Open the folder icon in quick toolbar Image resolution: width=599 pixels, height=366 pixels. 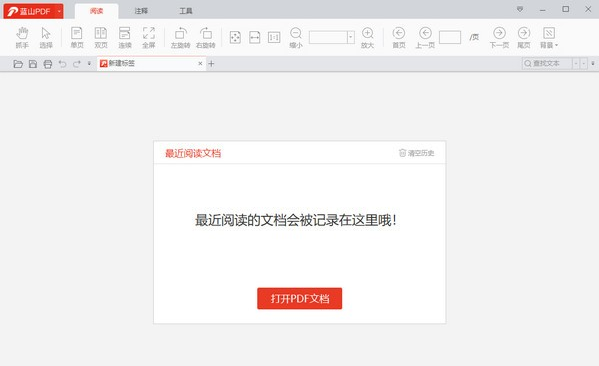point(18,64)
